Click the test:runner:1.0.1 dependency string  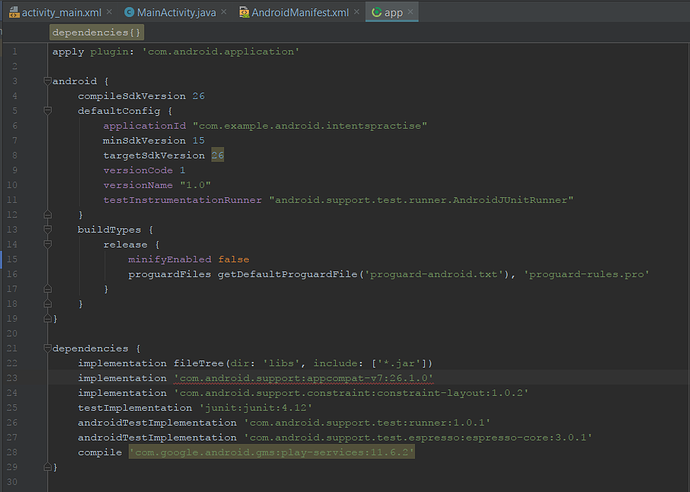(x=367, y=423)
